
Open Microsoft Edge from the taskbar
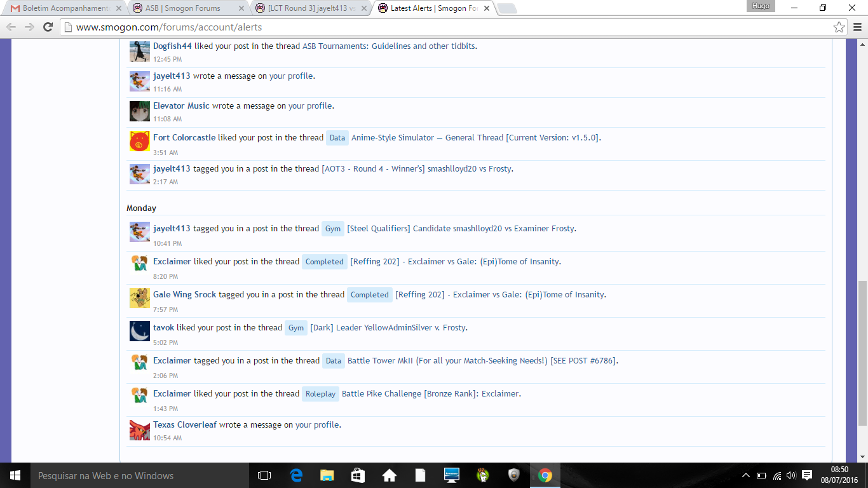296,475
